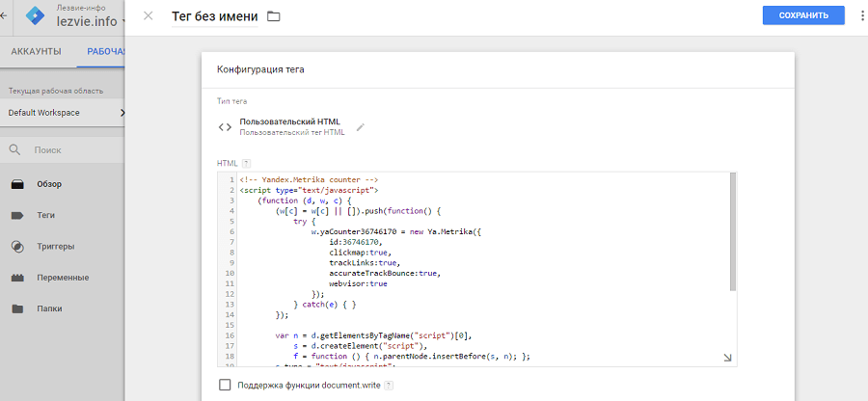Image resolution: width=868 pixels, height=401 pixels.
Task: Open the Теги section in sidebar
Action: click(x=48, y=215)
